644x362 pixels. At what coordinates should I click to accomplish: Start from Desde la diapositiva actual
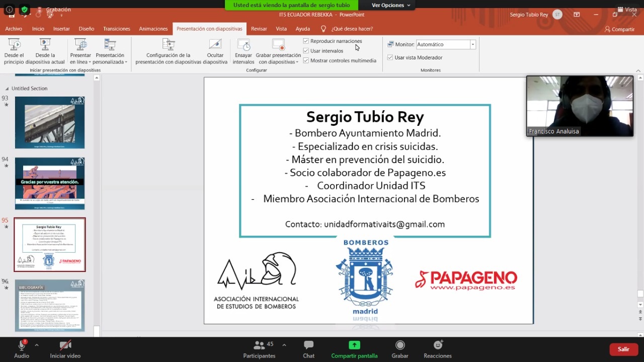point(45,51)
